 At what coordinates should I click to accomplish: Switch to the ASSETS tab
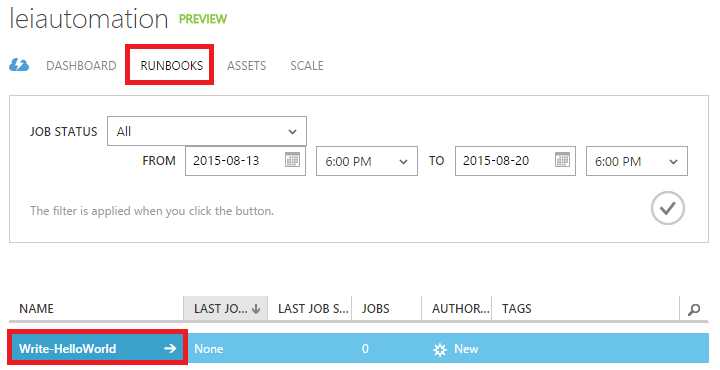(247, 66)
